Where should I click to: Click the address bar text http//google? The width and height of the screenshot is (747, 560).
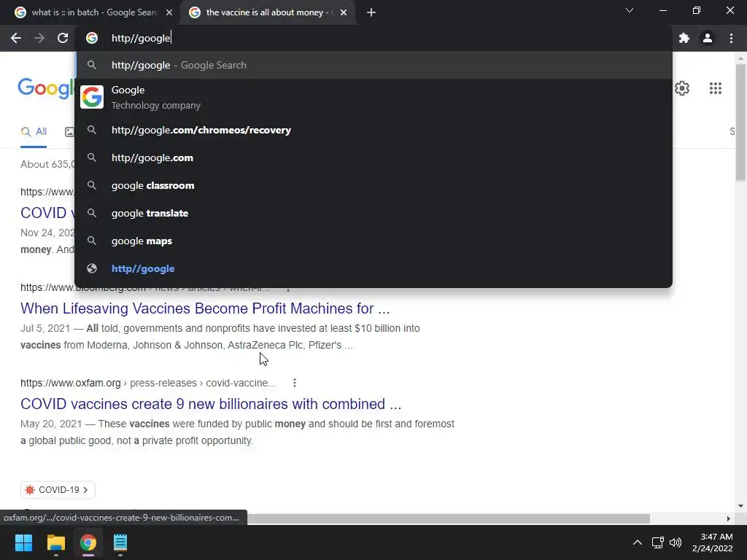(x=141, y=38)
